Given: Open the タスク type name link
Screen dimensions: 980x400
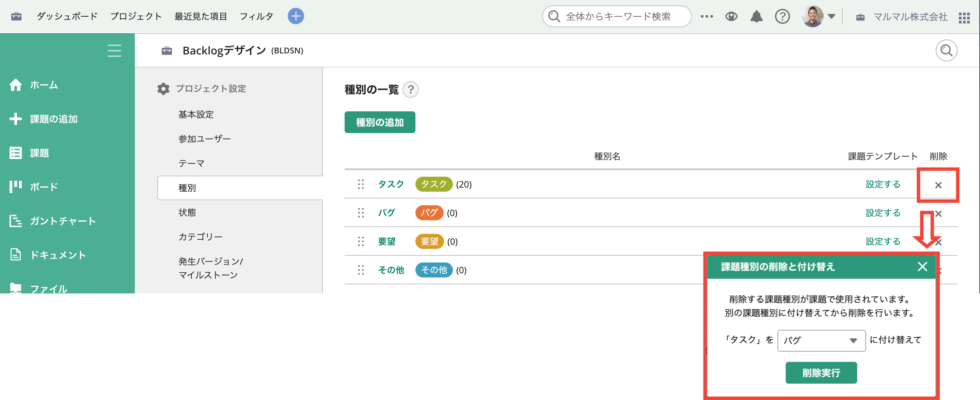Looking at the screenshot, I should tap(391, 185).
